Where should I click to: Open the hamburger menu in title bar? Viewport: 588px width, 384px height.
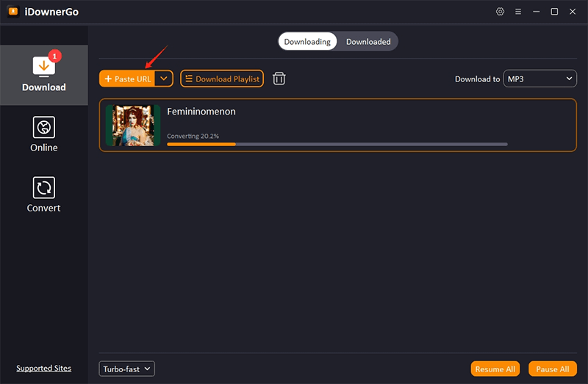[x=518, y=12]
